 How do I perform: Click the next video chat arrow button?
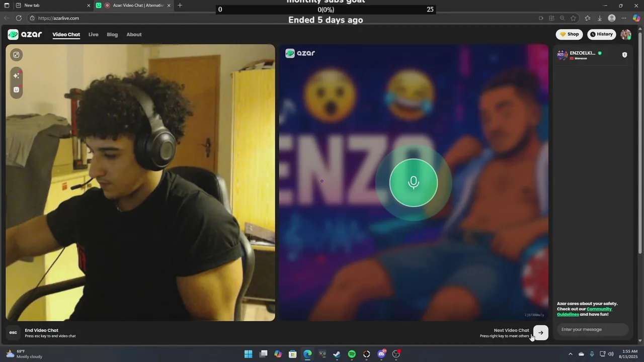point(541,332)
